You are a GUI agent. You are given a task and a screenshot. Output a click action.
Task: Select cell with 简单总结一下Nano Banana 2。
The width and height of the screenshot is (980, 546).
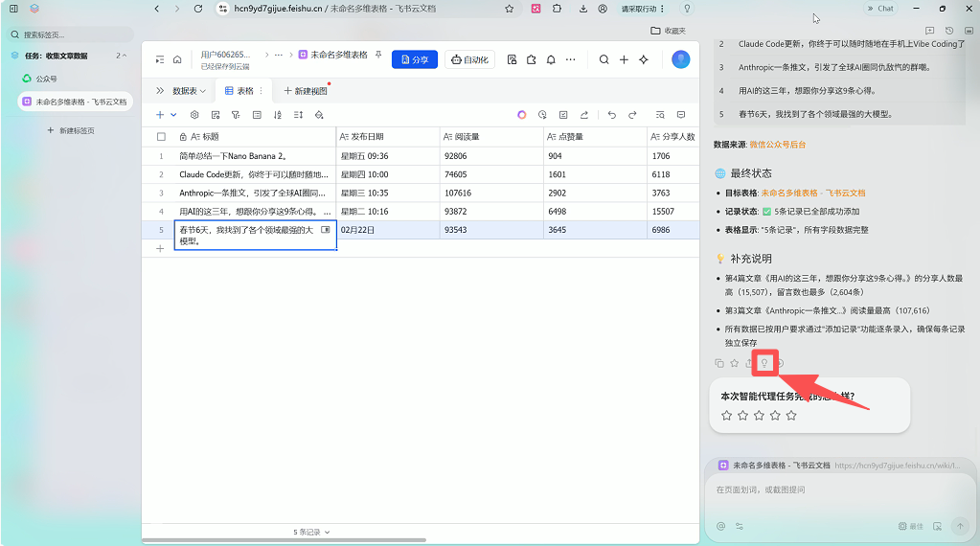coord(255,156)
